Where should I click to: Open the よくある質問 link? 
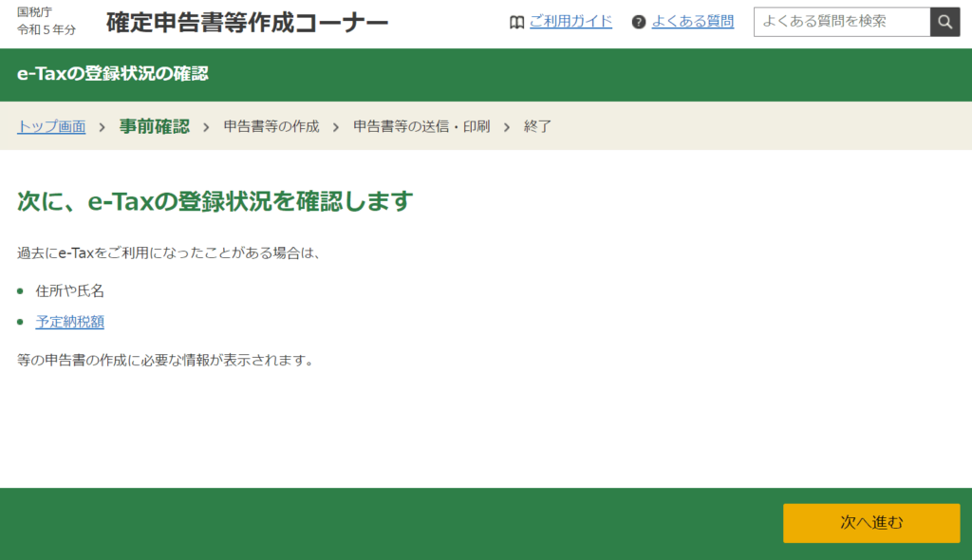click(692, 22)
